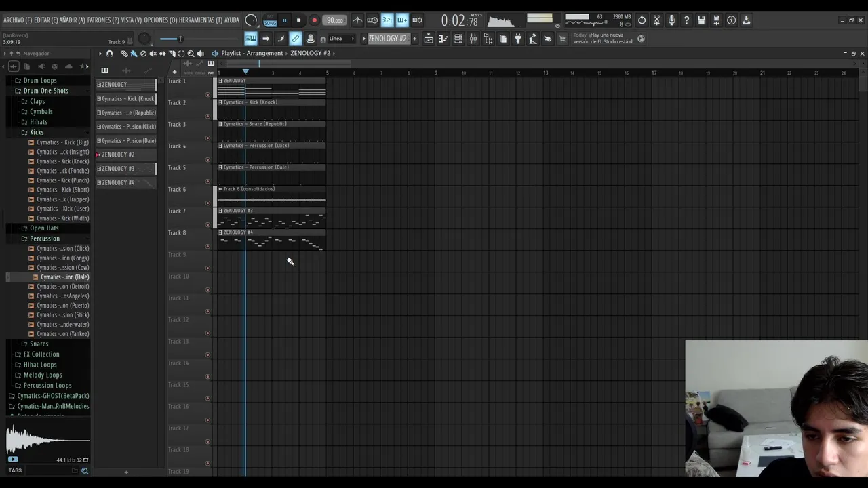Screen dimensions: 868x488
Task: Open VISTA (V) menu
Action: click(132, 20)
